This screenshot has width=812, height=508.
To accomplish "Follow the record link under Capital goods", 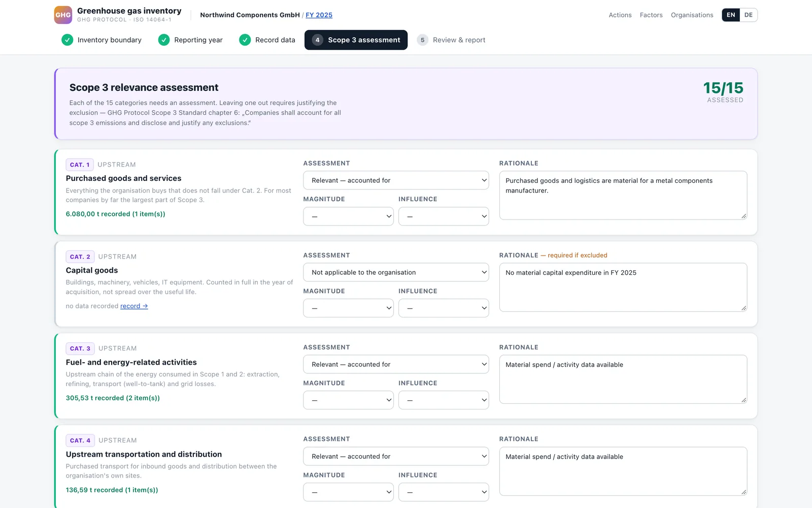I will coord(134,306).
